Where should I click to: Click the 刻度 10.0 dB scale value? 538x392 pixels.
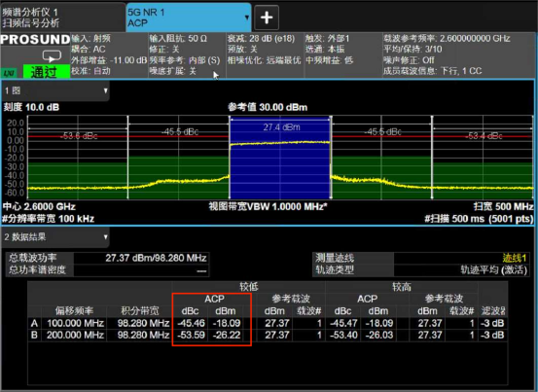click(x=31, y=107)
